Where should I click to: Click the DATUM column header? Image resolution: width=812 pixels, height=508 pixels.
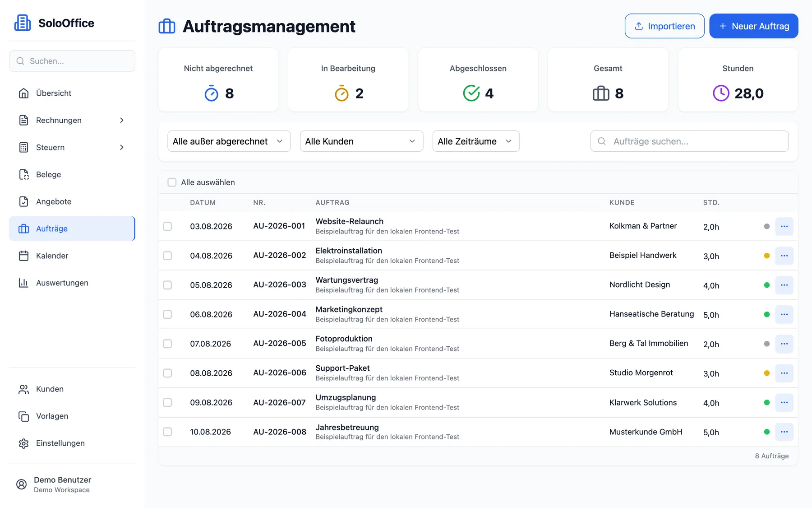[x=203, y=203]
